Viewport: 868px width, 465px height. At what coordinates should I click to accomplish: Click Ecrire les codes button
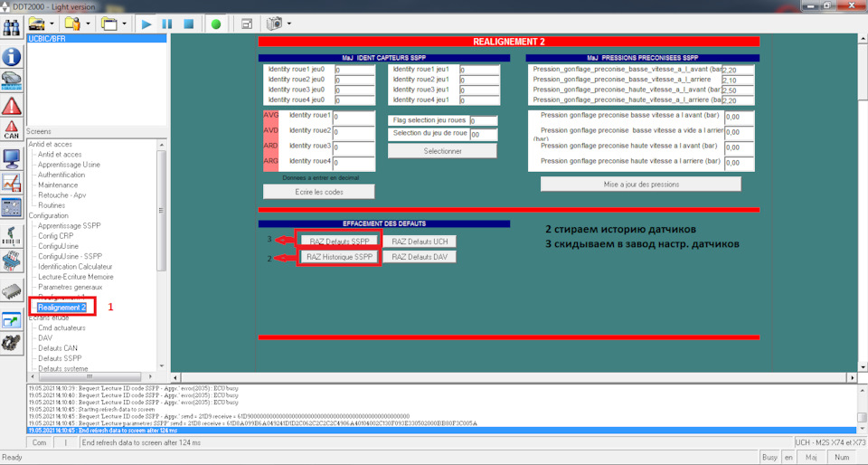click(x=319, y=192)
